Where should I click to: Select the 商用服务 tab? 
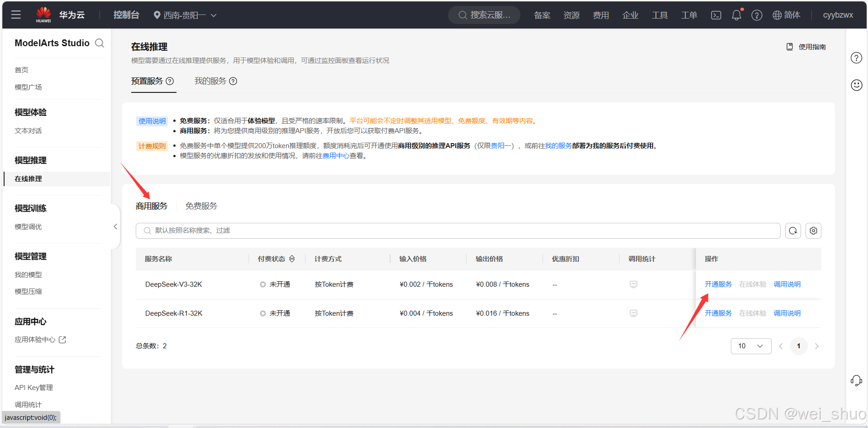(152, 206)
